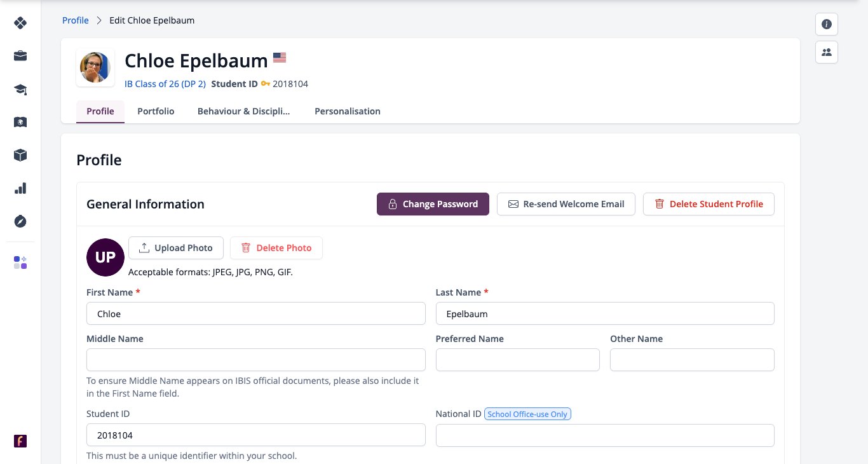Open the info circle icon in the top right corner
This screenshot has height=464, width=868.
point(827,24)
